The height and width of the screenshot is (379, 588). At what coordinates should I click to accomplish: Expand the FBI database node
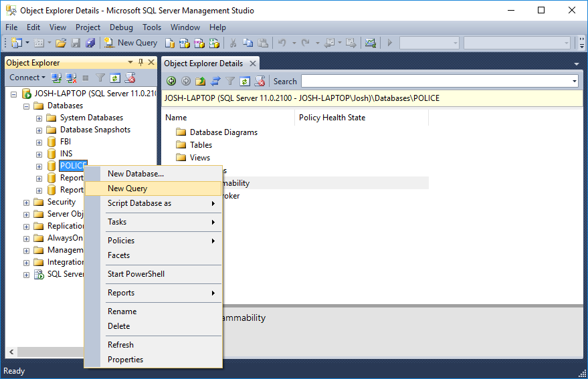[x=39, y=142]
